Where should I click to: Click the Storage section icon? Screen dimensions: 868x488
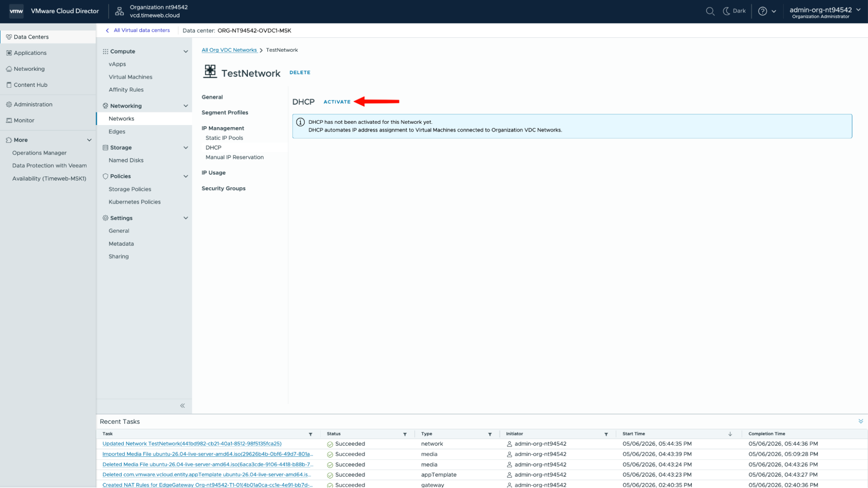pos(106,148)
